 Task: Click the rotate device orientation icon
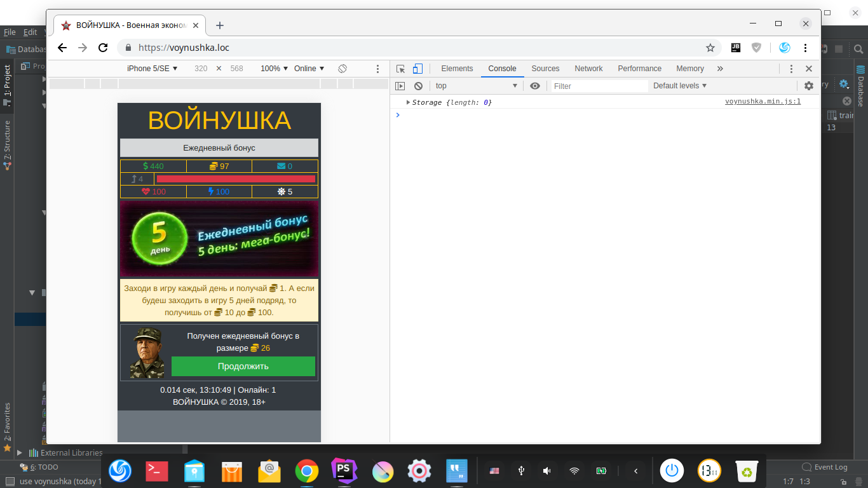coord(342,69)
